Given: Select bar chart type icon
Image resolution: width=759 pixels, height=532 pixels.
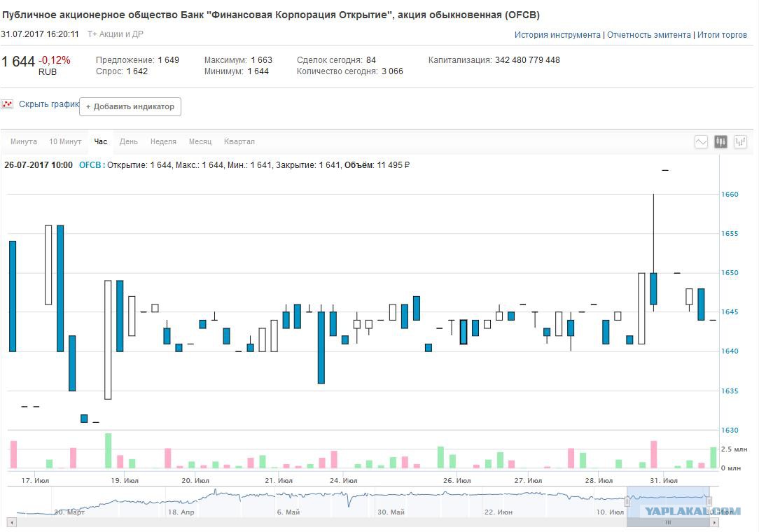Looking at the screenshot, I should coord(740,142).
